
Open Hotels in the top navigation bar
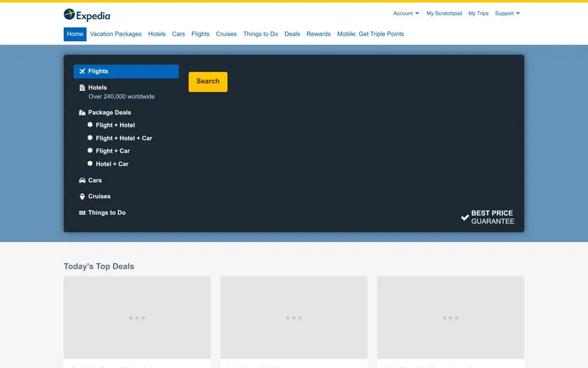point(157,34)
